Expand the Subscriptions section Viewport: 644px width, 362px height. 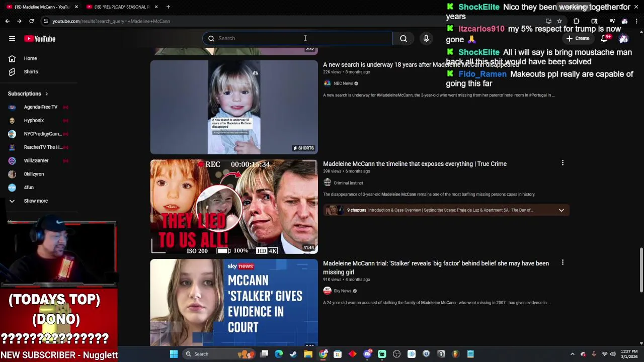pos(28,94)
